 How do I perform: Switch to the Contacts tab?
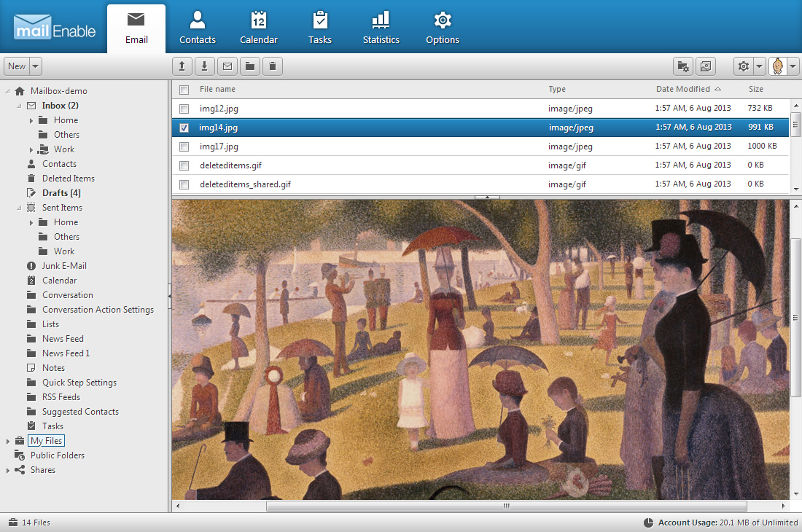click(198, 28)
